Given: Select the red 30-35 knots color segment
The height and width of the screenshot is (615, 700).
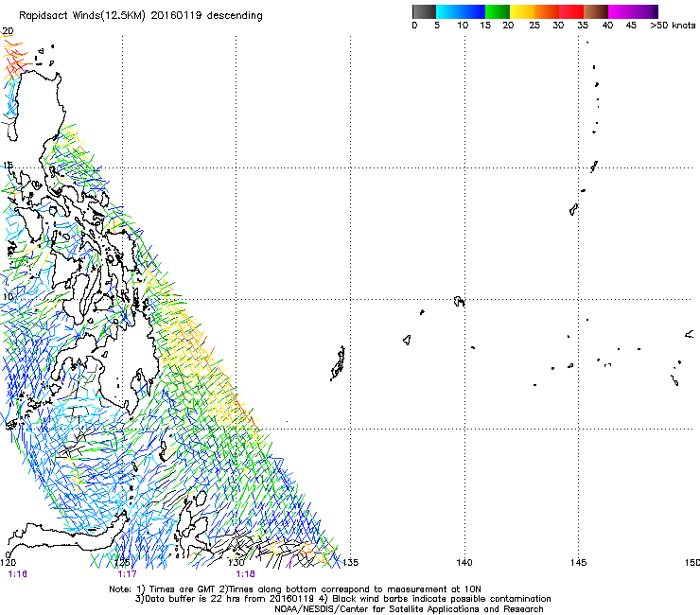Looking at the screenshot, I should click(571, 11).
